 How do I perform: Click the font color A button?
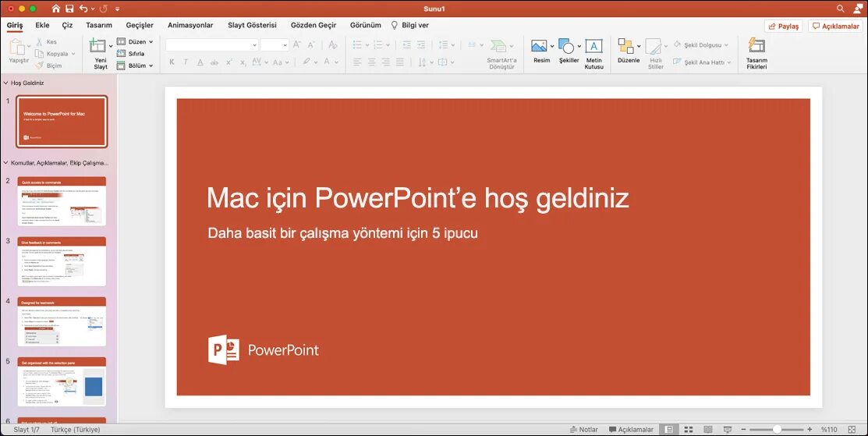328,62
